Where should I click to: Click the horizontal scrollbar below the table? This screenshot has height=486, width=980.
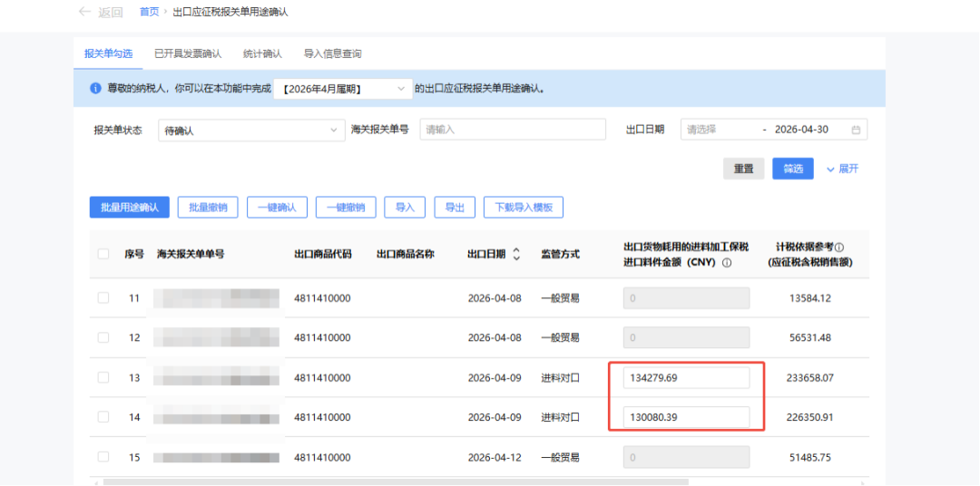tap(396, 482)
